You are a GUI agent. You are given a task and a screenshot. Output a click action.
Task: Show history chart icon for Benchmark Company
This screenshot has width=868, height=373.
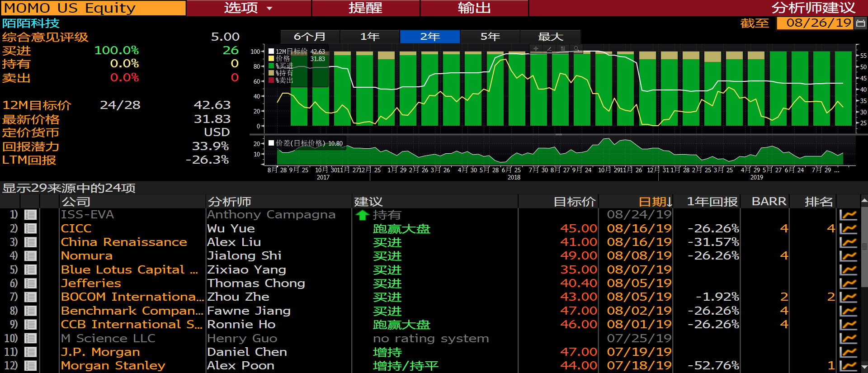pos(848,311)
